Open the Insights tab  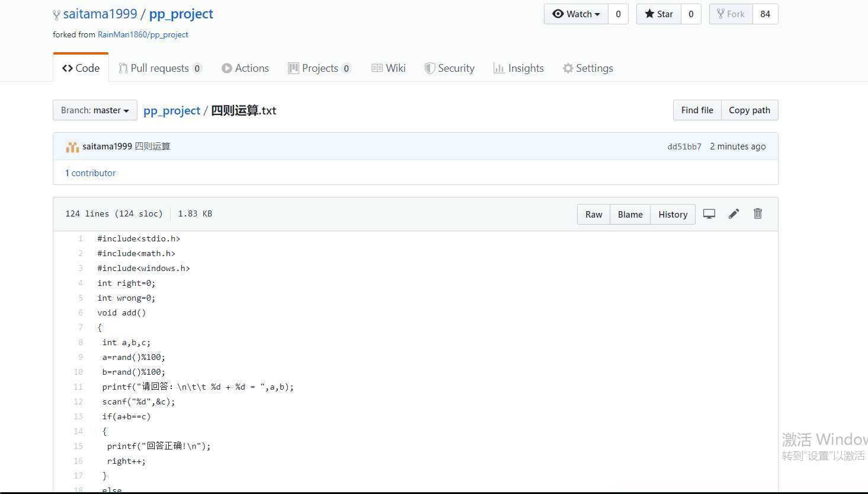518,68
